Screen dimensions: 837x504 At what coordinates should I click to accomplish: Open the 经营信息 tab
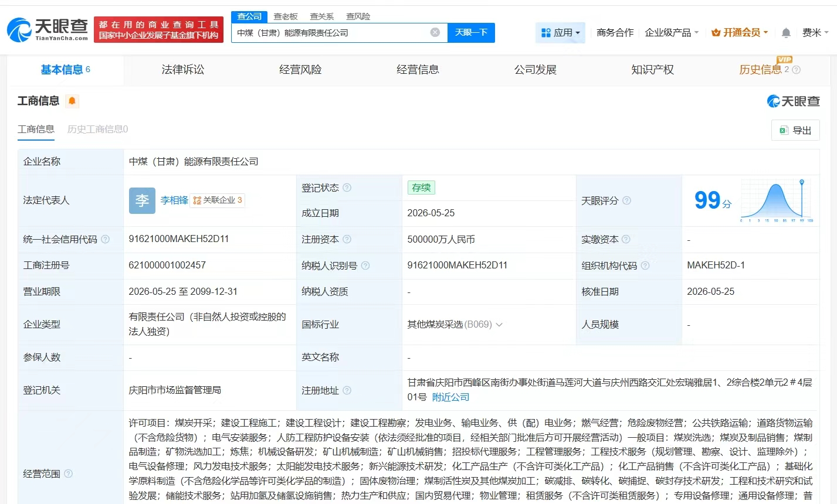click(x=418, y=70)
